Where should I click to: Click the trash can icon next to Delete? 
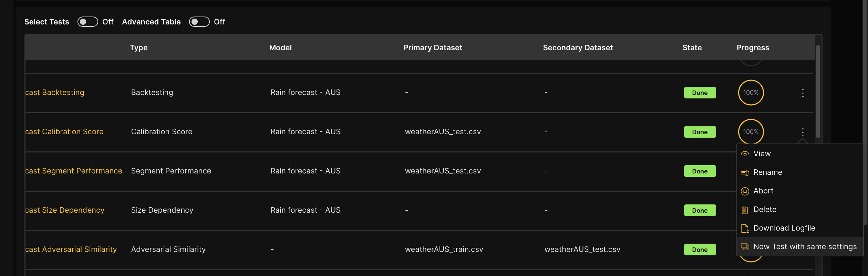pyautogui.click(x=745, y=209)
